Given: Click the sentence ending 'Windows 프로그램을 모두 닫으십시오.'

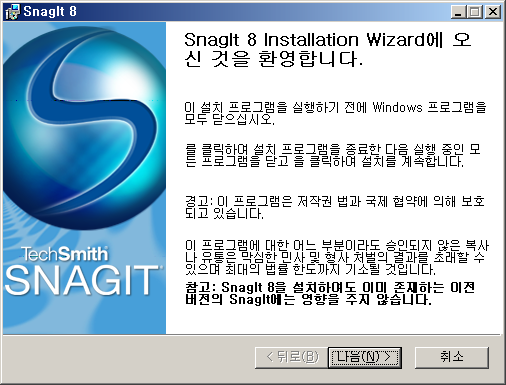Looking at the screenshot, I should (335, 113).
